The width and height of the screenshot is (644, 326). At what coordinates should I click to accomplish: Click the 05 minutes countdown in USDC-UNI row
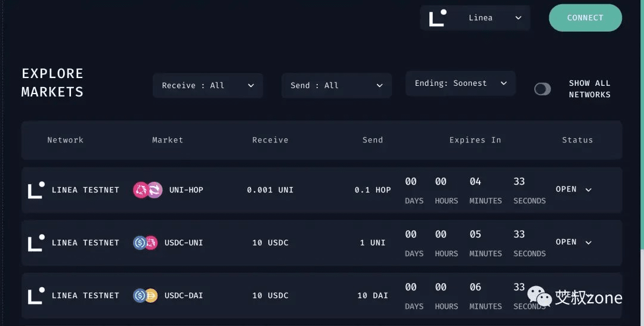[475, 234]
